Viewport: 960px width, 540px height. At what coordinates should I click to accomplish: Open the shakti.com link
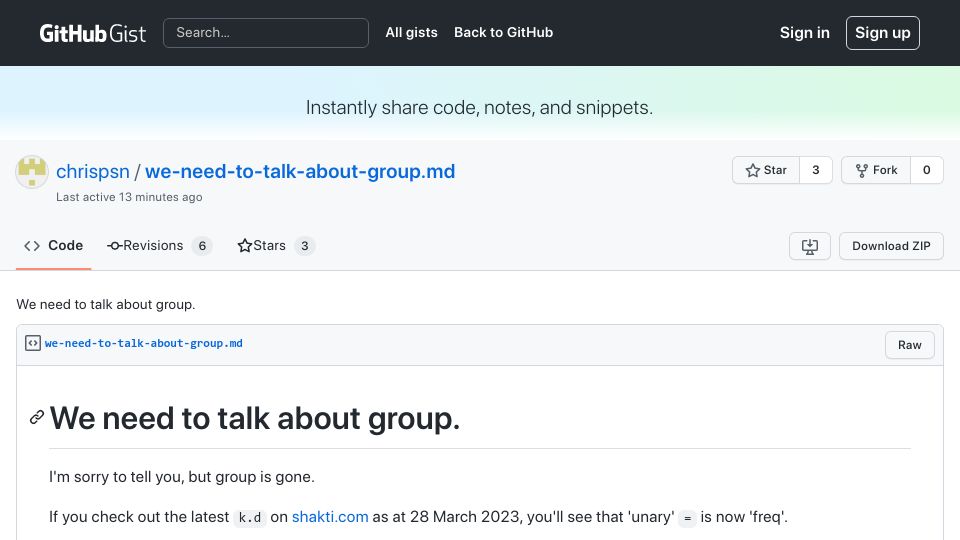click(330, 517)
